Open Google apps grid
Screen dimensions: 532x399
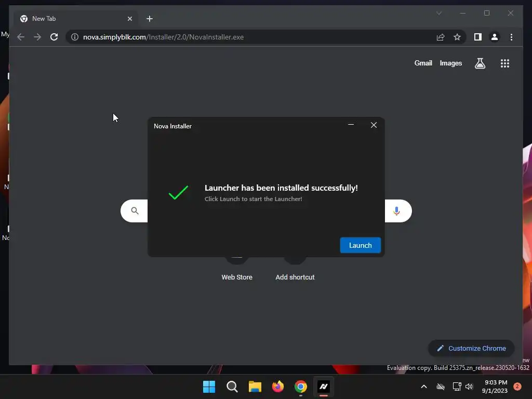(505, 63)
